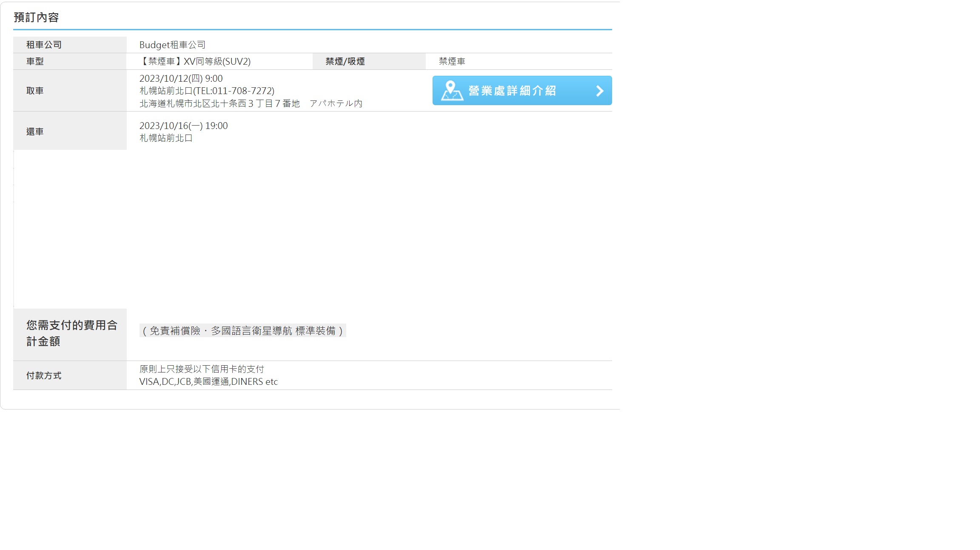Click the chevron arrow on 營業處詳細介紹 button

[600, 91]
